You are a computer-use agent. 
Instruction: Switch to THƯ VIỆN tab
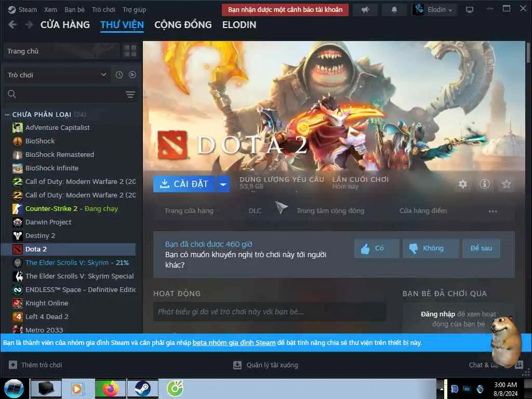tap(122, 25)
